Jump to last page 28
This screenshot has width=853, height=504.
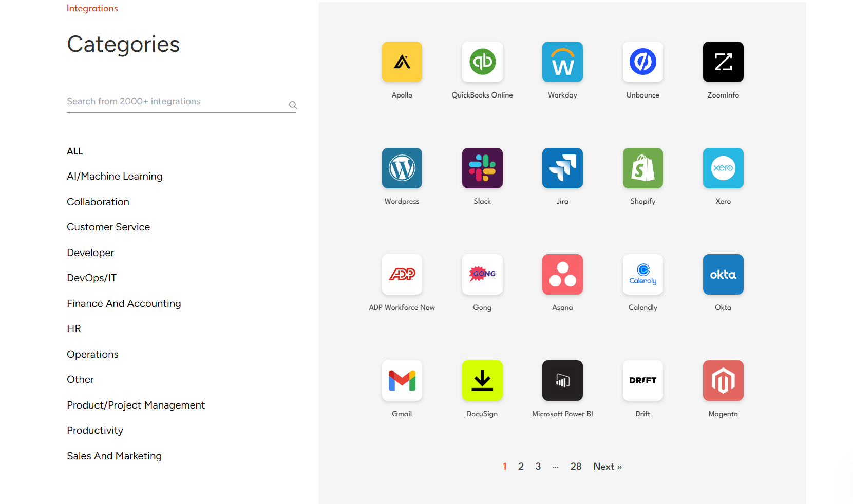pos(576,467)
